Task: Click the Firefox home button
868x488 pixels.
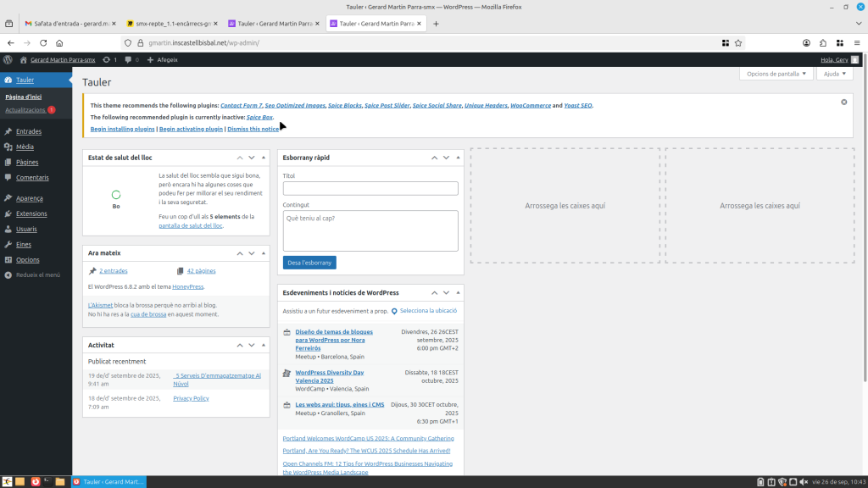Action: (x=59, y=42)
